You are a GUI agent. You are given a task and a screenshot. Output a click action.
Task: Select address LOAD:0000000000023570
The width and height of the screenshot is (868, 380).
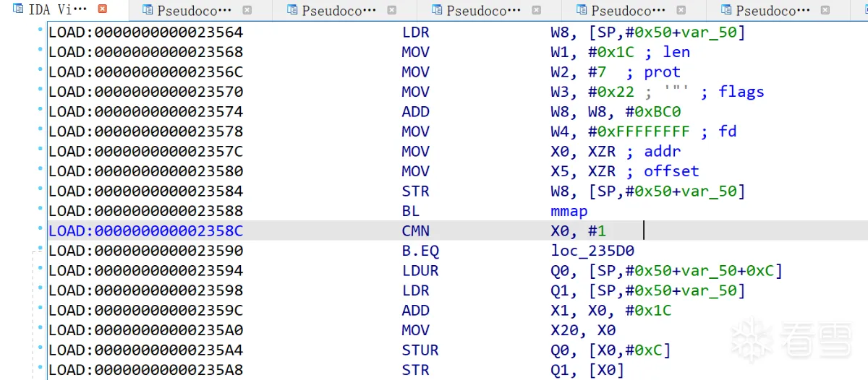pyautogui.click(x=145, y=92)
